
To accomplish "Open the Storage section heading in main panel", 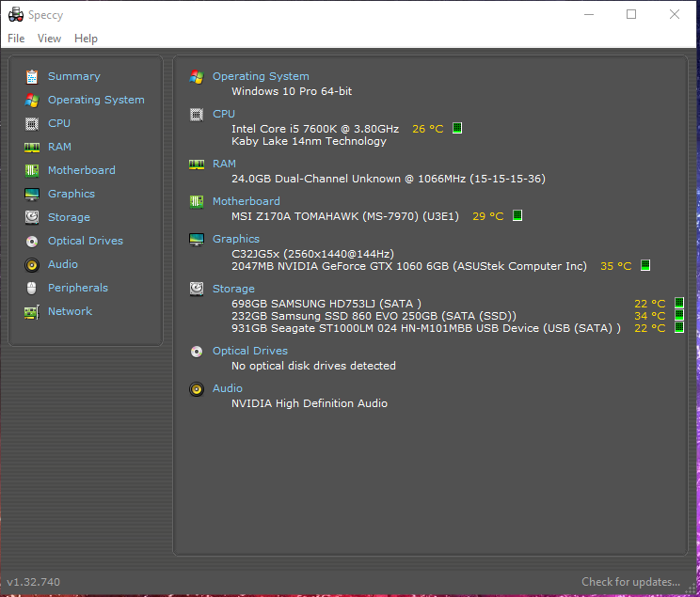I will tap(233, 289).
